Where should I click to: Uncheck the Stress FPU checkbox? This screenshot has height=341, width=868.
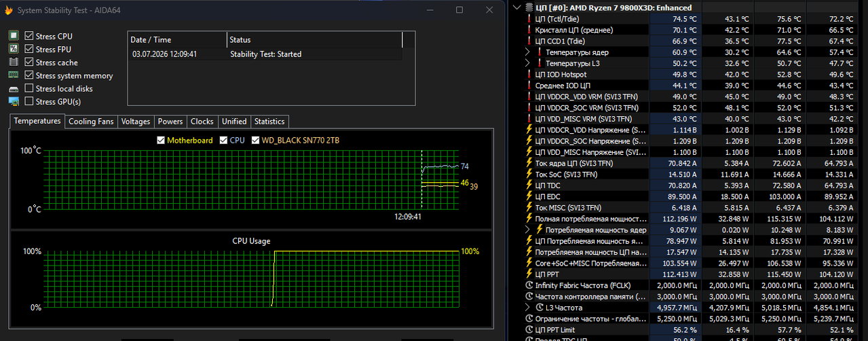click(29, 49)
